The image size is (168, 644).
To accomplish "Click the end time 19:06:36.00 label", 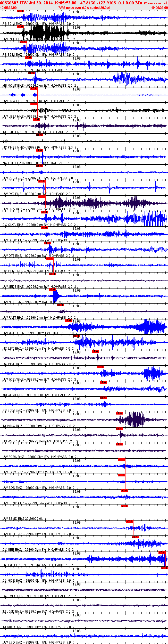I will (159, 8).
